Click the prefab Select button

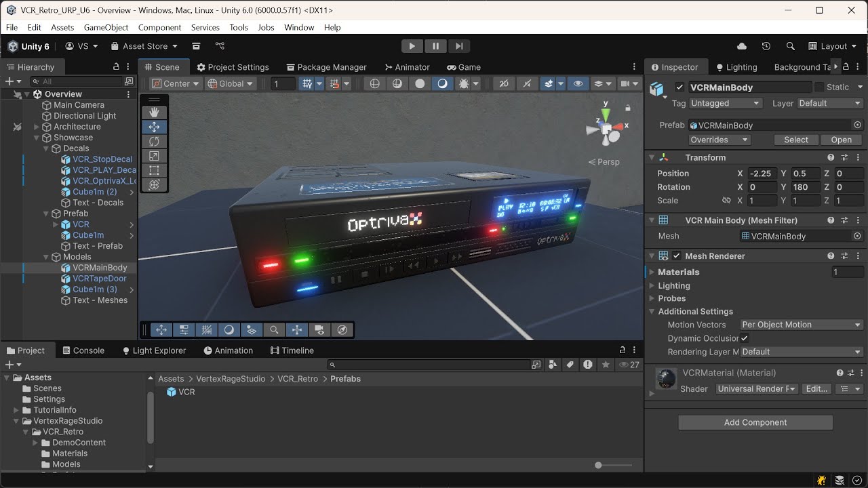(796, 140)
